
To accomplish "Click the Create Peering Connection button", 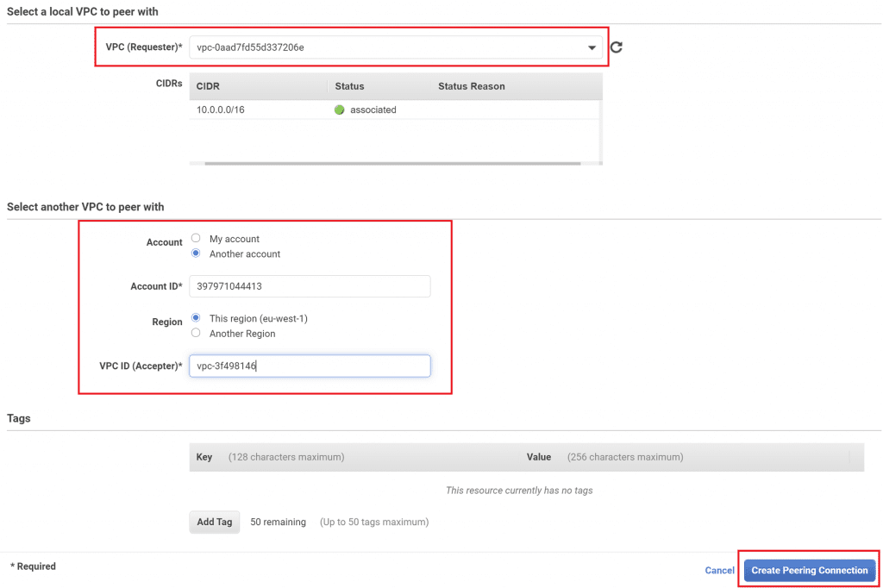I will point(809,570).
